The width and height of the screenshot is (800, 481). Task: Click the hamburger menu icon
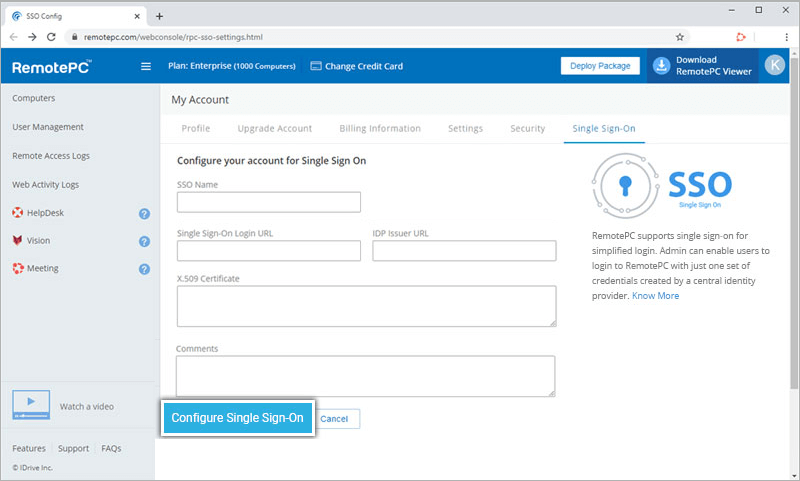click(146, 66)
